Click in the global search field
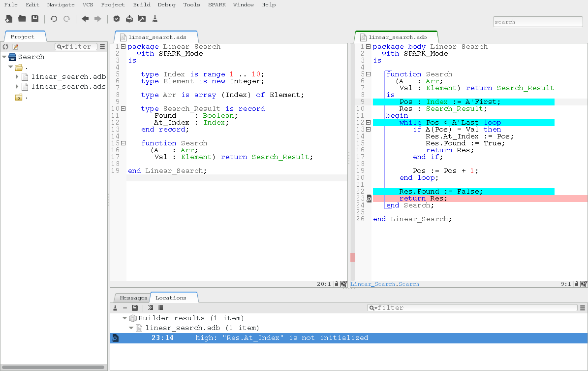588x371 pixels. click(538, 22)
